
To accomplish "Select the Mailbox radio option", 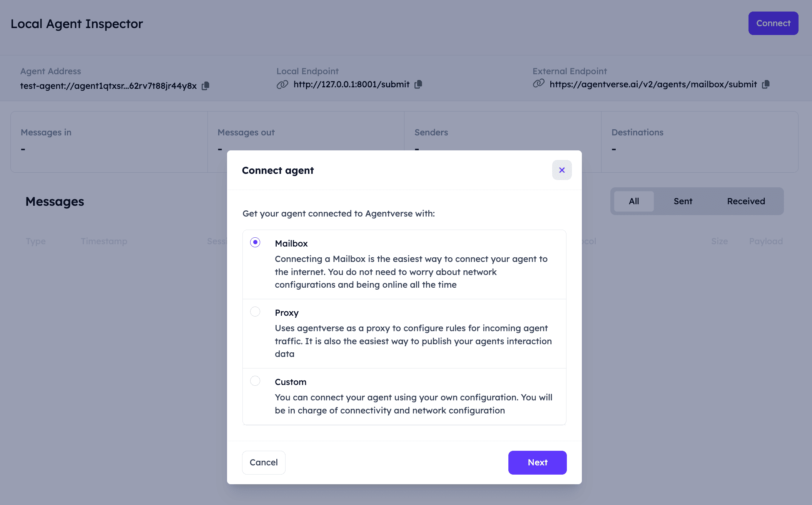I will click(x=255, y=242).
